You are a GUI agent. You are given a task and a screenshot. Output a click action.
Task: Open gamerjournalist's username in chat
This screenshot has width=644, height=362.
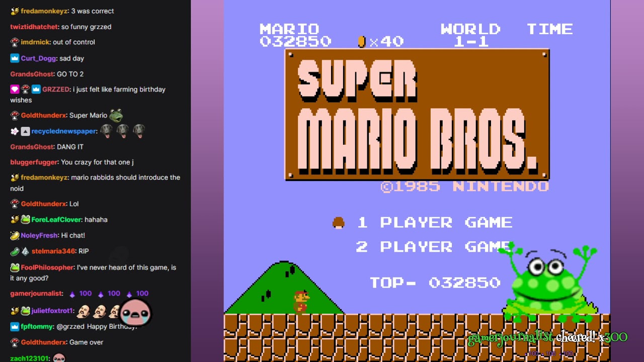(36, 294)
